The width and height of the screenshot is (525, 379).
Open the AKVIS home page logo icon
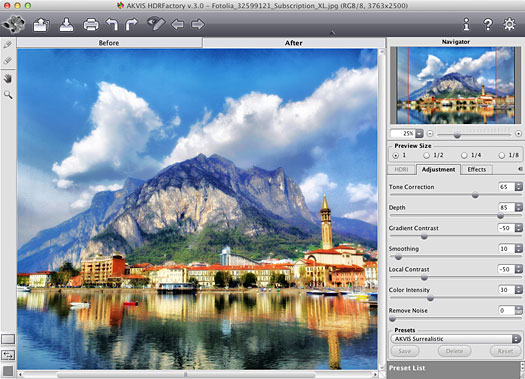click(13, 24)
